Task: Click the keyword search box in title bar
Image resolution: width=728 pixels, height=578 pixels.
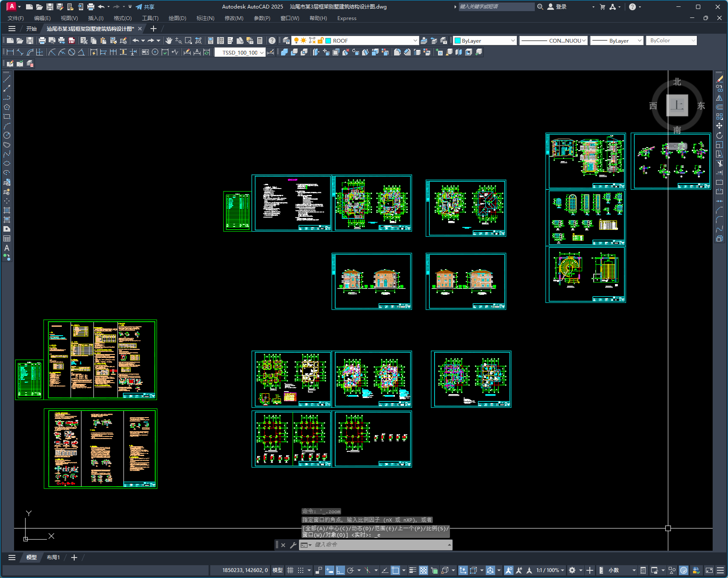Action: [x=496, y=7]
